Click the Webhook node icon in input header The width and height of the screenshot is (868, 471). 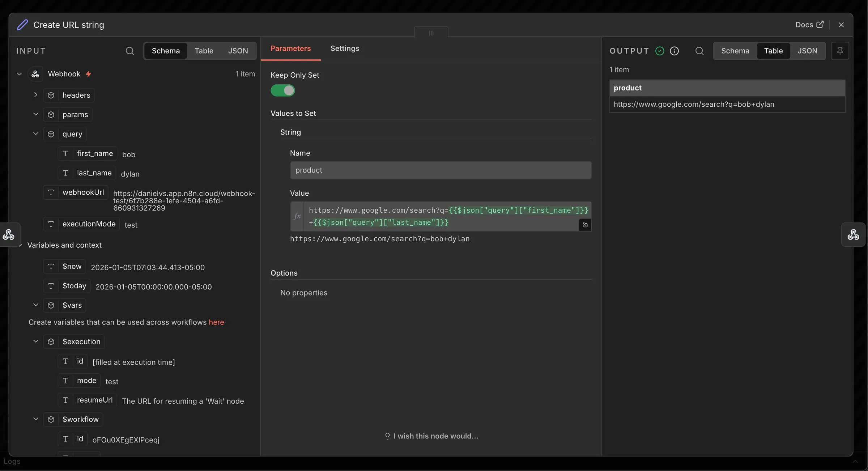pyautogui.click(x=35, y=74)
